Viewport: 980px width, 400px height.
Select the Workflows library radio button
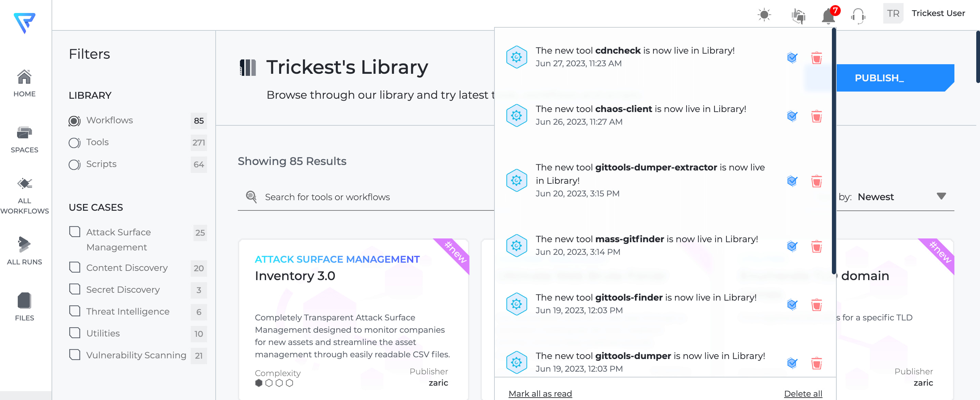pyautogui.click(x=74, y=121)
